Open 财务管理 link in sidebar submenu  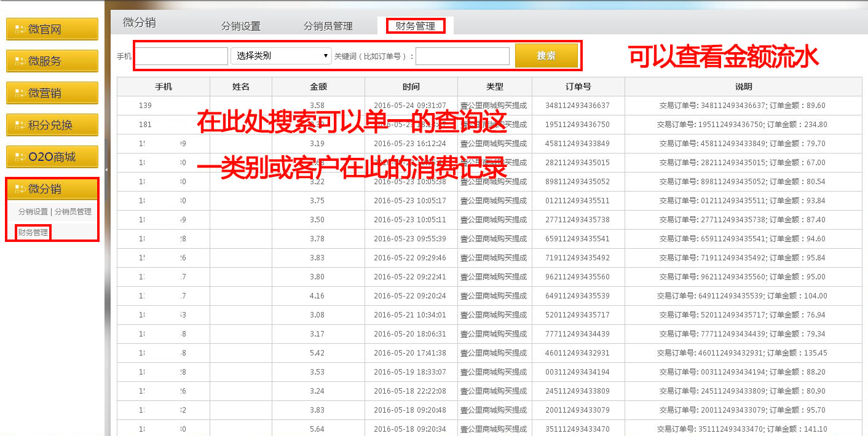[x=33, y=232]
